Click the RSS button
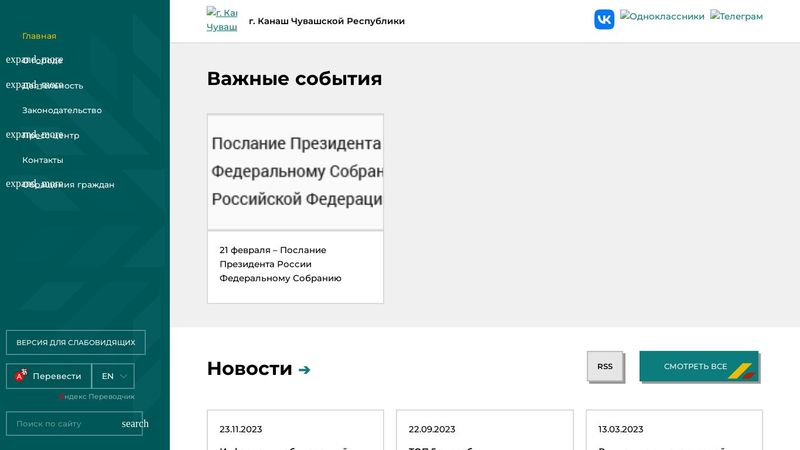This screenshot has height=450, width=800. 605,367
